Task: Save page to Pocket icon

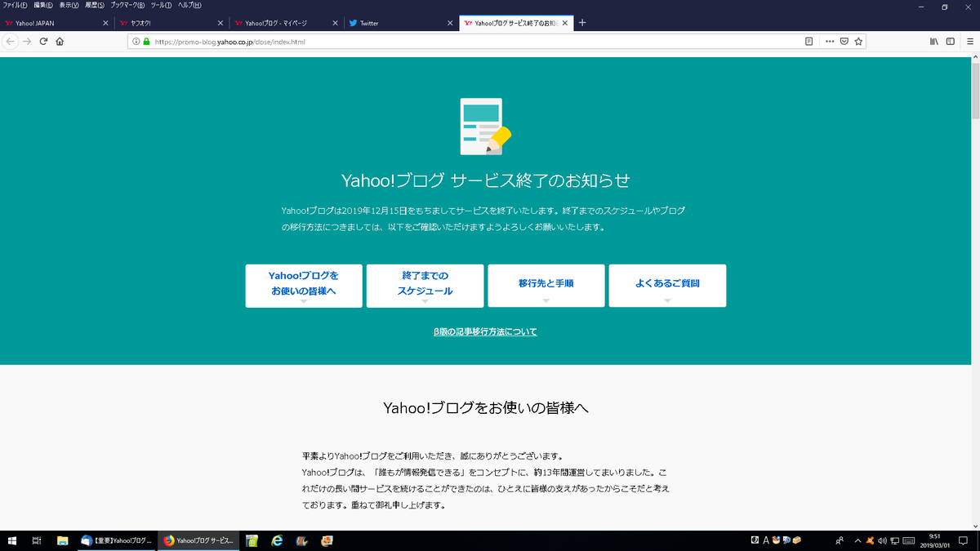Action: [x=844, y=41]
